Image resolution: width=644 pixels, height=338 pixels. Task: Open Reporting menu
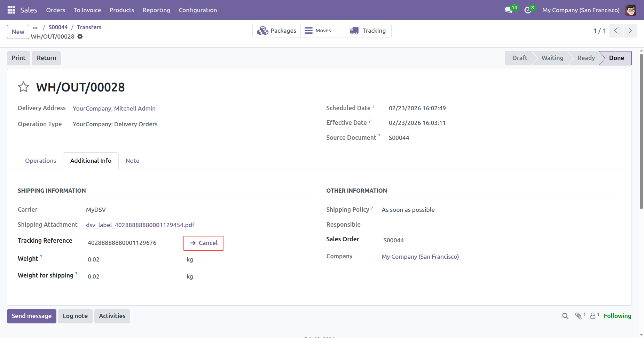point(156,10)
